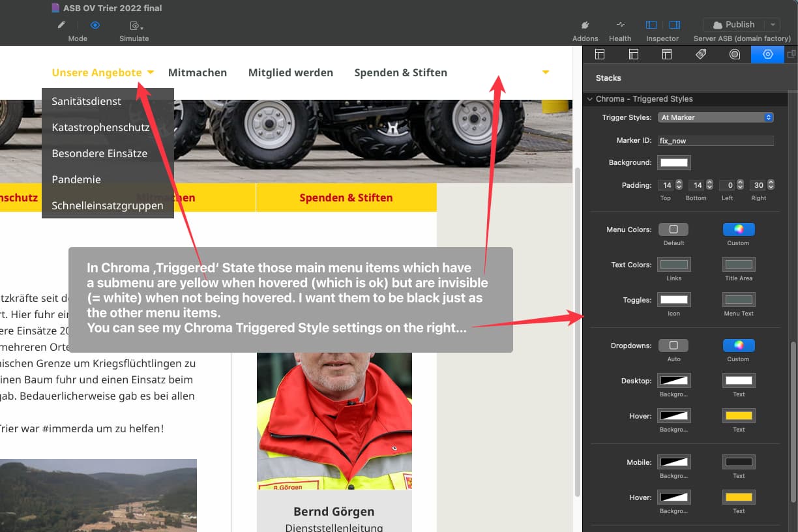
Task: Open the Trigger Styles dropdown
Action: (x=716, y=117)
